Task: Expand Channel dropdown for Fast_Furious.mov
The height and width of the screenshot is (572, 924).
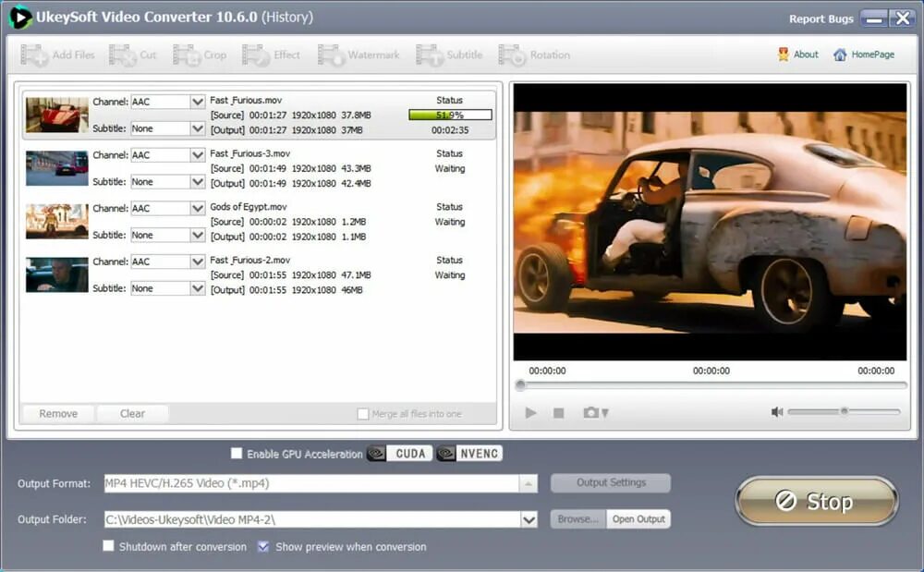Action: [198, 102]
